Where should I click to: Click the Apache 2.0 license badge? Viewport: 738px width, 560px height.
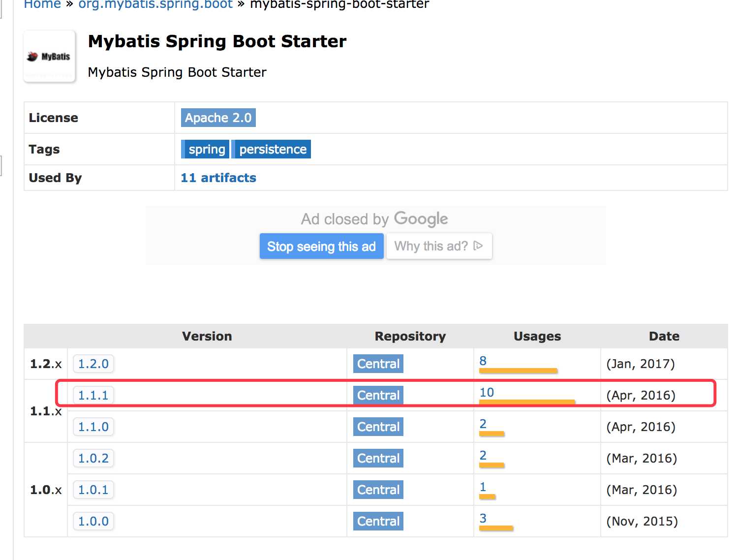point(218,118)
